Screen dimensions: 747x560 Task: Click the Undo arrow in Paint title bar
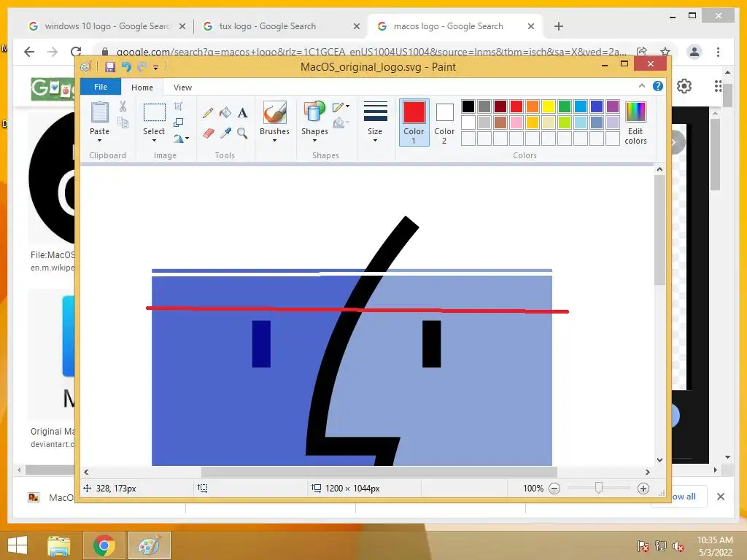coord(126,67)
